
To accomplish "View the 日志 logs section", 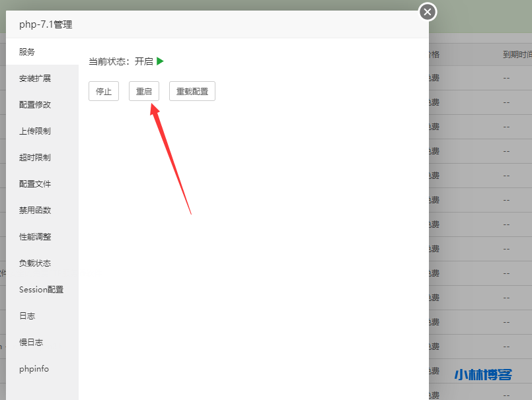I will [x=27, y=316].
